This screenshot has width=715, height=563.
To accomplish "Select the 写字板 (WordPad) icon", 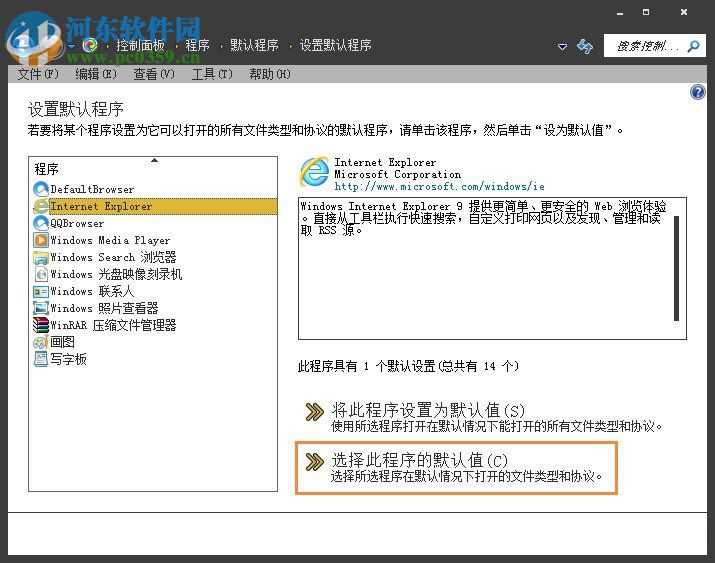I will click(x=40, y=359).
